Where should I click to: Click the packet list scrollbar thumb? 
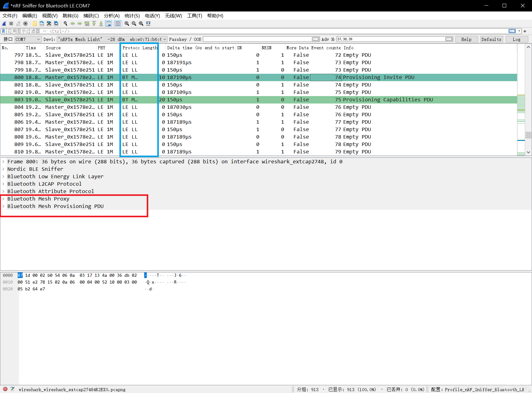tap(528, 135)
